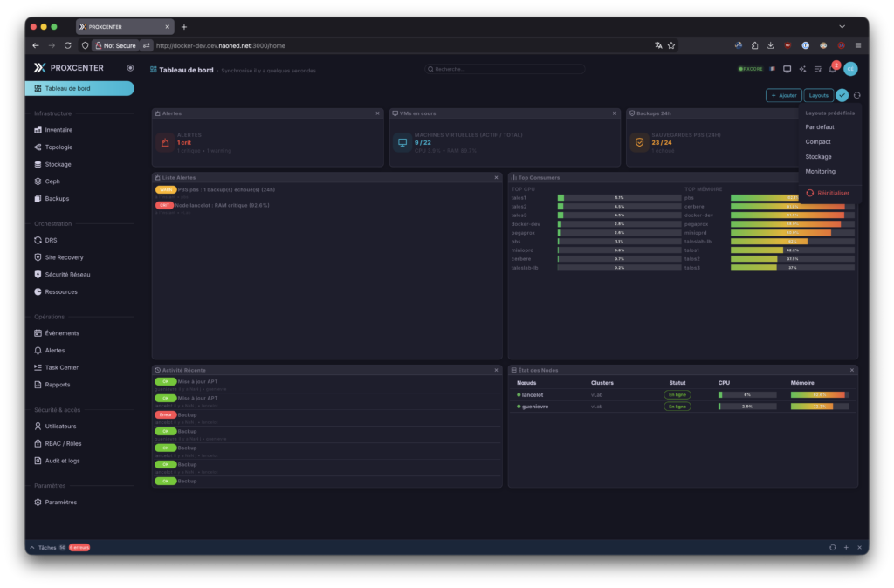The image size is (894, 588).
Task: Open Site Recovery from the sidebar
Action: coord(64,257)
